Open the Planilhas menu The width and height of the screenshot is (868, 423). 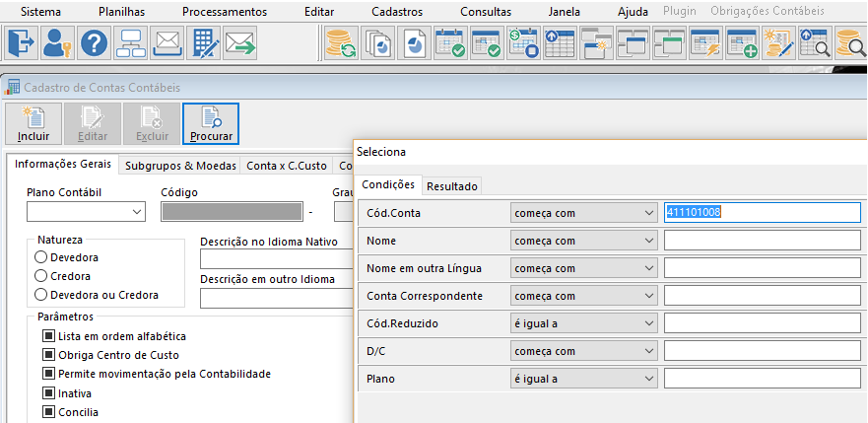[x=122, y=12]
